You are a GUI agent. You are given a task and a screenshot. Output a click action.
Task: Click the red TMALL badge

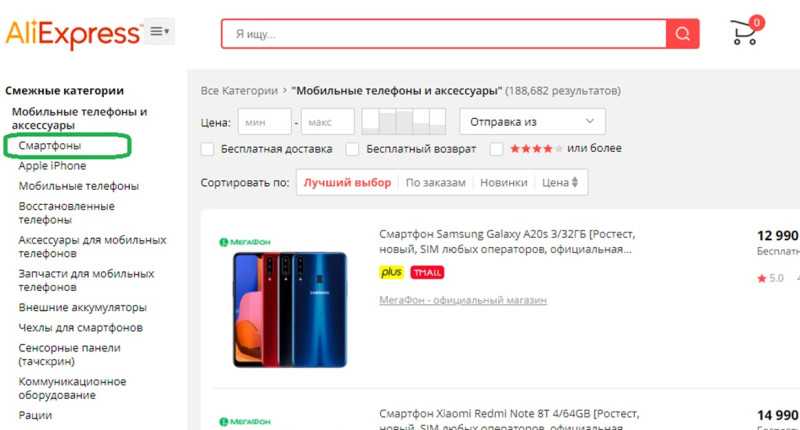coord(427,272)
